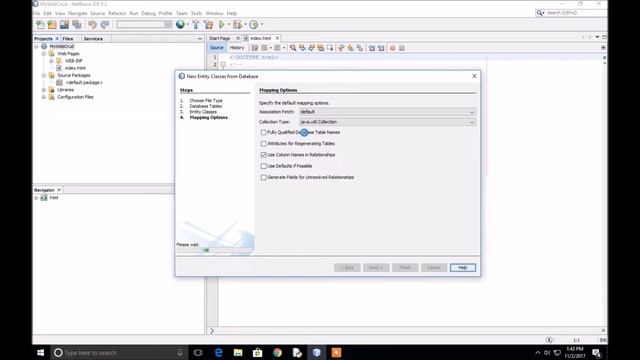Click the Back button in dialog
Image resolution: width=640 pixels, height=360 pixels.
pos(347,268)
